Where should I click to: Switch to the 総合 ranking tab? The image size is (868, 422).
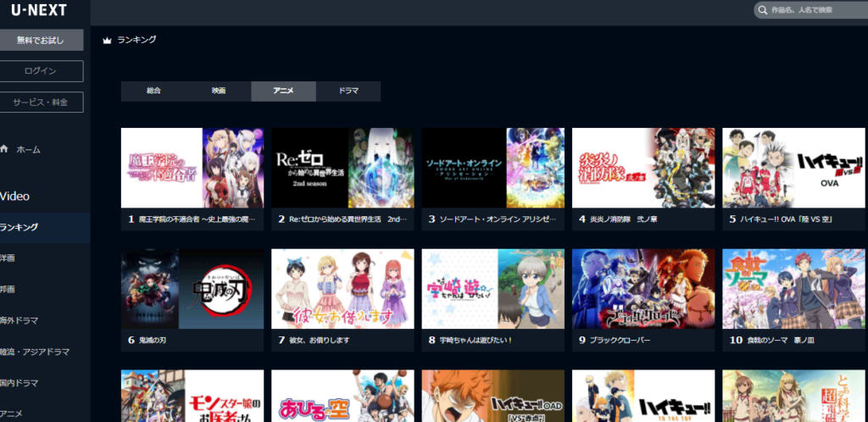[x=153, y=92]
